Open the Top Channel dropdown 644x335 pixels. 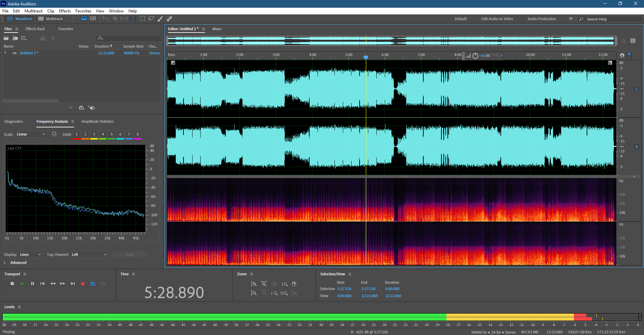[x=89, y=255]
